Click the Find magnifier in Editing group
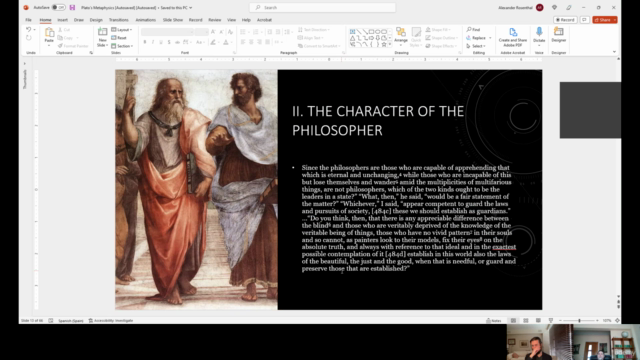The width and height of the screenshot is (640, 360). click(473, 29)
